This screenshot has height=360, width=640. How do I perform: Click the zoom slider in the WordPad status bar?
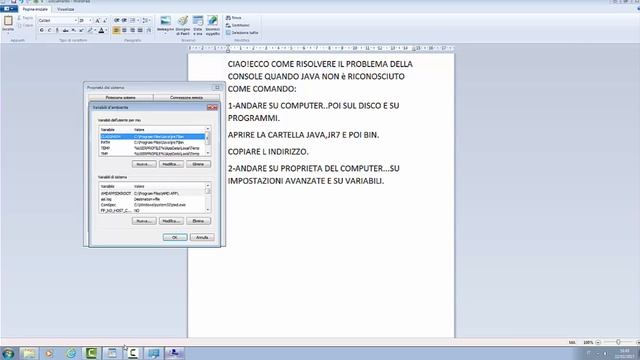tap(618, 342)
